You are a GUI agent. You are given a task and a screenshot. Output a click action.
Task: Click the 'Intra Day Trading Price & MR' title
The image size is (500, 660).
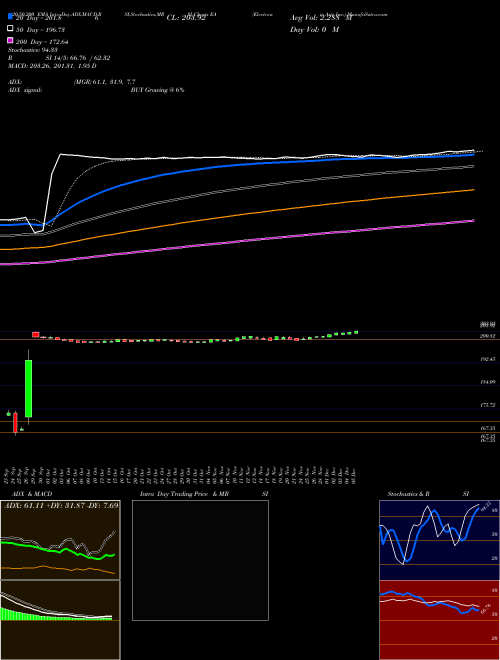pos(185,494)
